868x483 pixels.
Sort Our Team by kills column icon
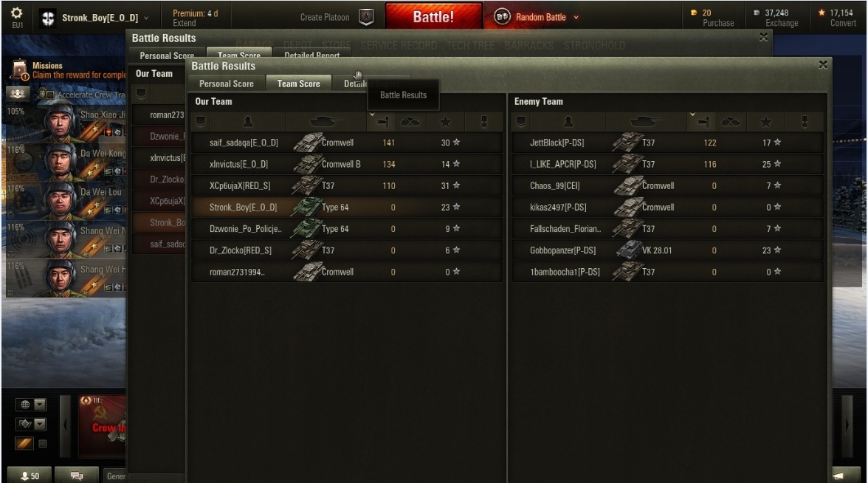click(410, 122)
